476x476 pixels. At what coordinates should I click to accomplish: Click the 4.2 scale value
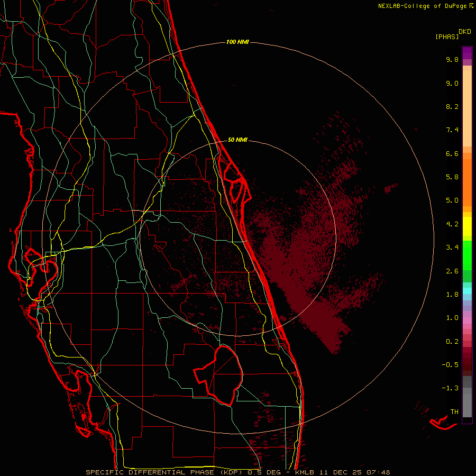(x=452, y=224)
